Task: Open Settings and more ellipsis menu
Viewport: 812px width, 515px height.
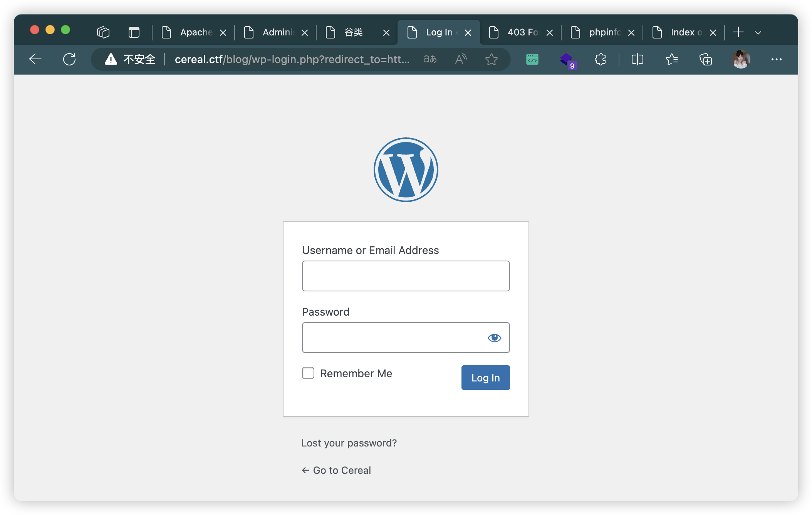Action: pos(776,59)
